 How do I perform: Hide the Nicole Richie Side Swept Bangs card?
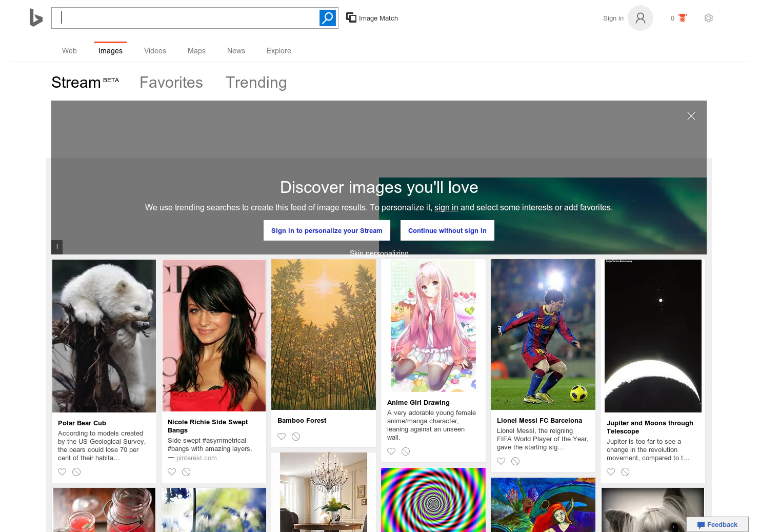pos(186,472)
